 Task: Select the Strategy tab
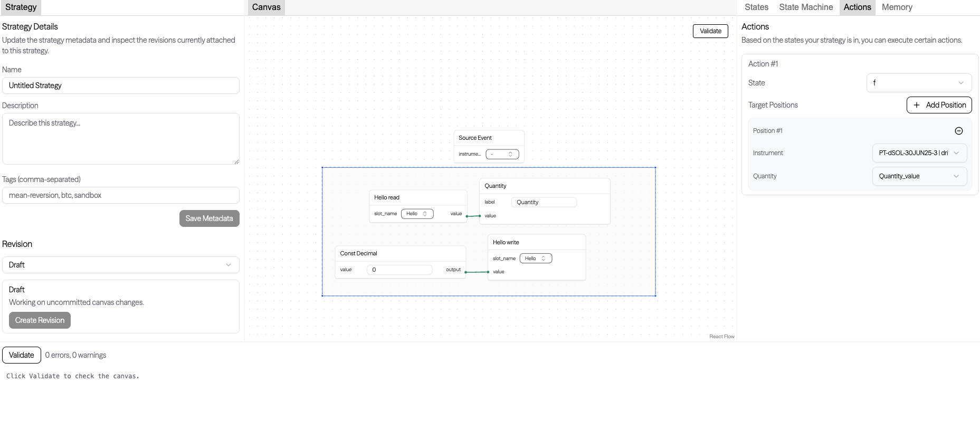point(21,7)
